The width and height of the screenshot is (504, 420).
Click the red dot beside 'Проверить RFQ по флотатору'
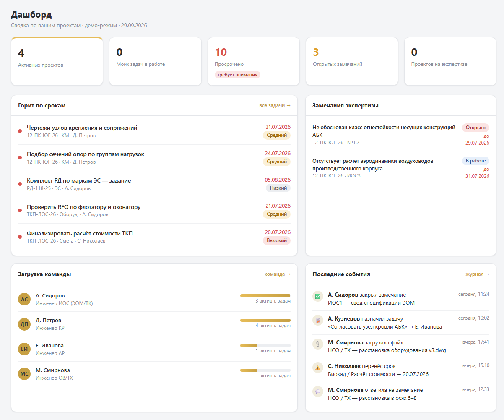[x=20, y=211]
